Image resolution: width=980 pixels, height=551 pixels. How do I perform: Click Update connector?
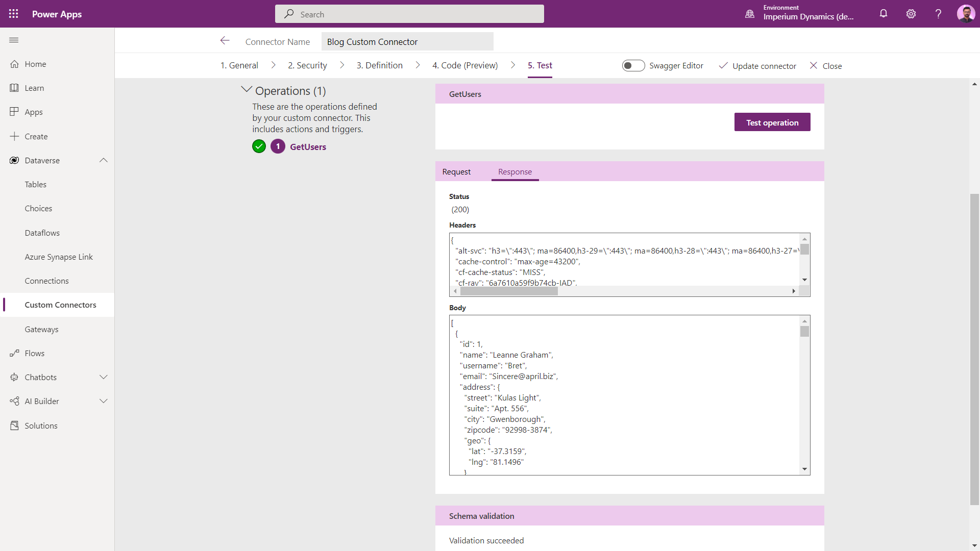pyautogui.click(x=757, y=66)
